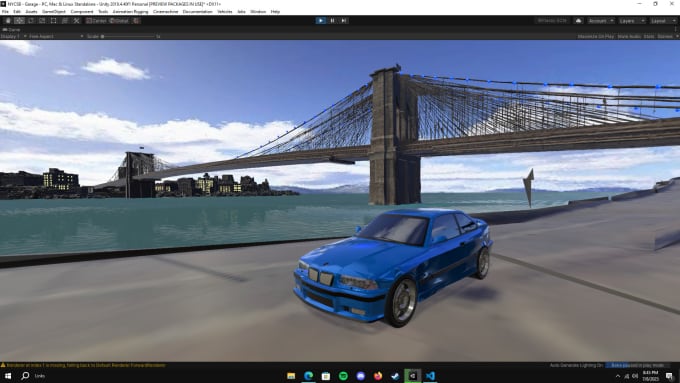Open the Window menu
Screen dimensions: 680x383
[x=258, y=12]
